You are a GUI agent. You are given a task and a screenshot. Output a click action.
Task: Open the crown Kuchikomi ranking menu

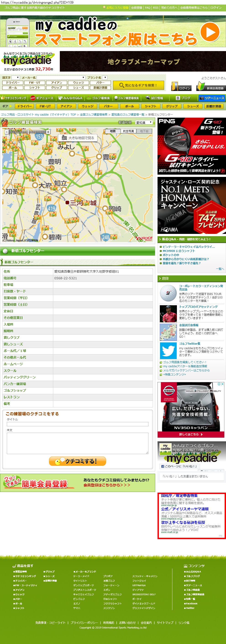click(13, 98)
